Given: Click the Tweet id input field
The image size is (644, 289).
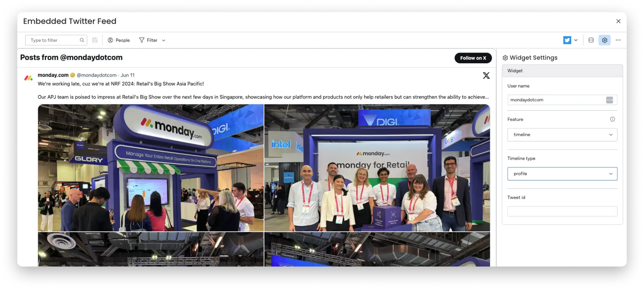Looking at the screenshot, I should (562, 212).
